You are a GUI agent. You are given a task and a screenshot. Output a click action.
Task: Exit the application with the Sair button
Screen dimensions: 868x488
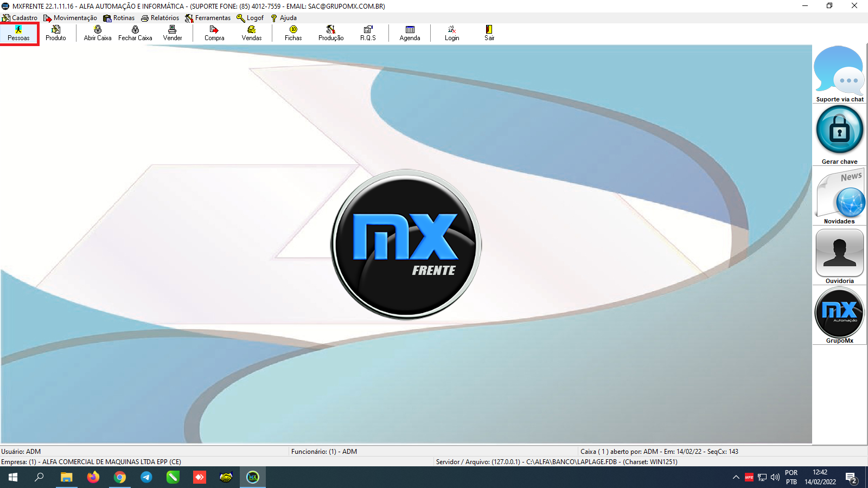pyautogui.click(x=489, y=33)
